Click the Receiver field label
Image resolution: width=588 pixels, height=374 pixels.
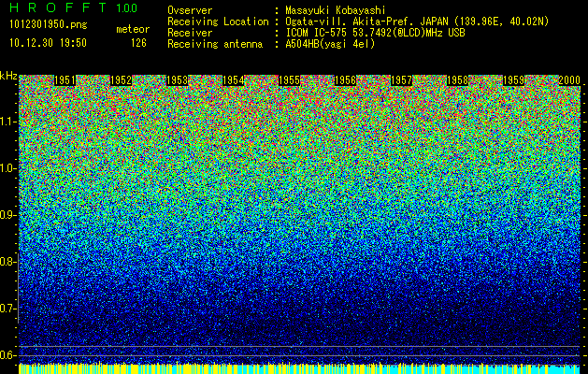pyautogui.click(x=190, y=33)
